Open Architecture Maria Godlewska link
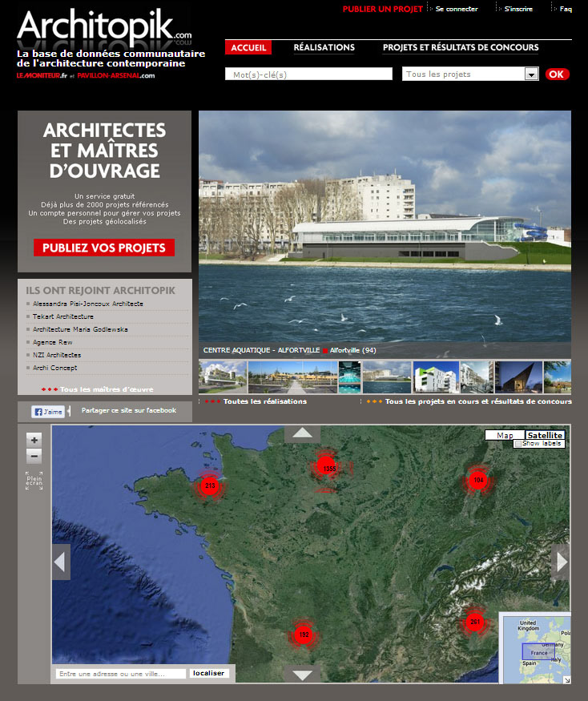 pyautogui.click(x=80, y=329)
